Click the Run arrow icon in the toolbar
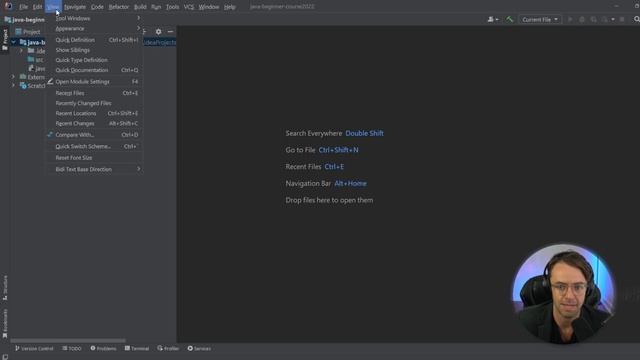This screenshot has width=640, height=360. (x=570, y=19)
